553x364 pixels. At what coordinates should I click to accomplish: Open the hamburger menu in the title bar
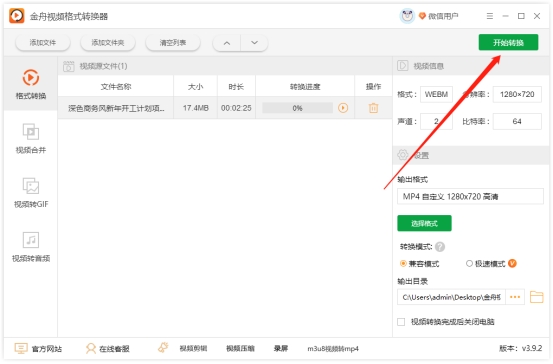[490, 16]
